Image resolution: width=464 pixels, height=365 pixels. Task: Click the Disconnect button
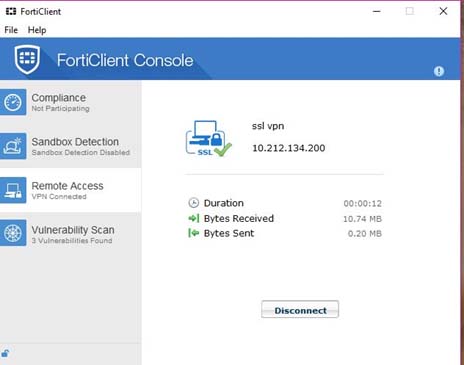(300, 310)
